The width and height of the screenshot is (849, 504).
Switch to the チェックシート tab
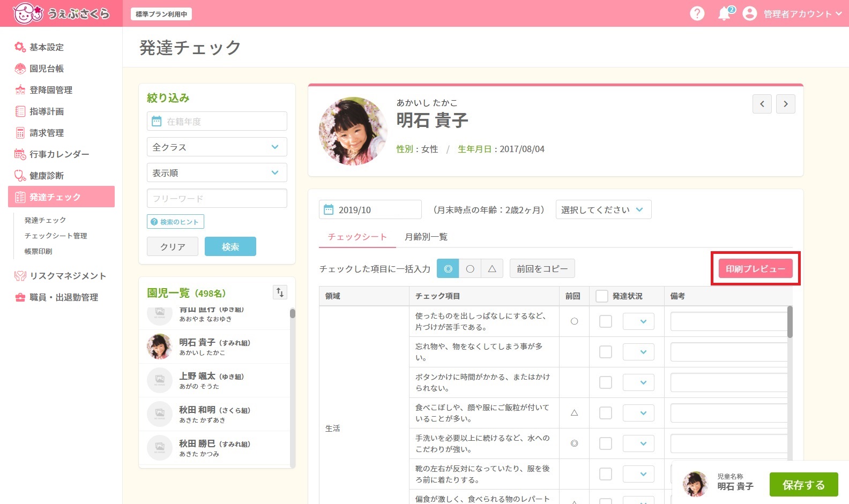click(358, 237)
